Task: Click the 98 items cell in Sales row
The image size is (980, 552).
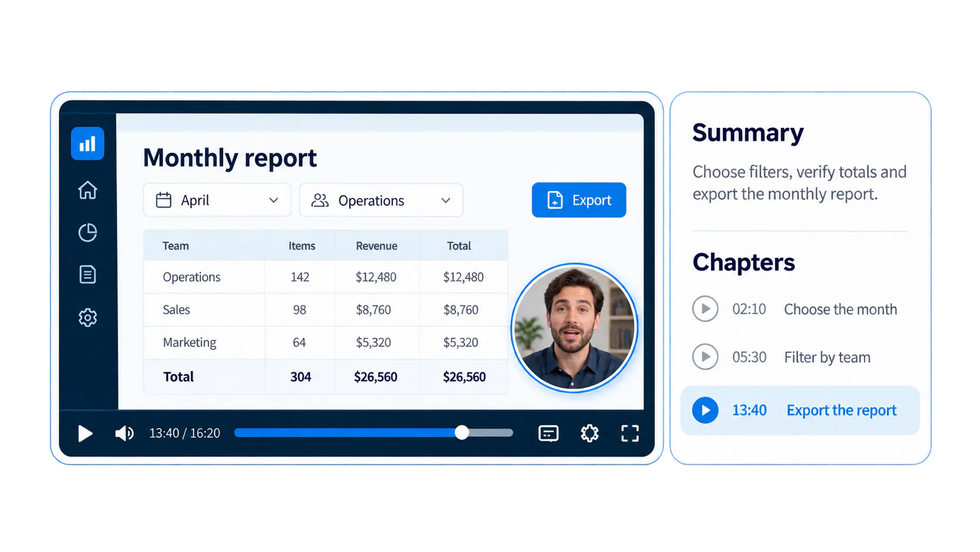Action: click(x=300, y=310)
